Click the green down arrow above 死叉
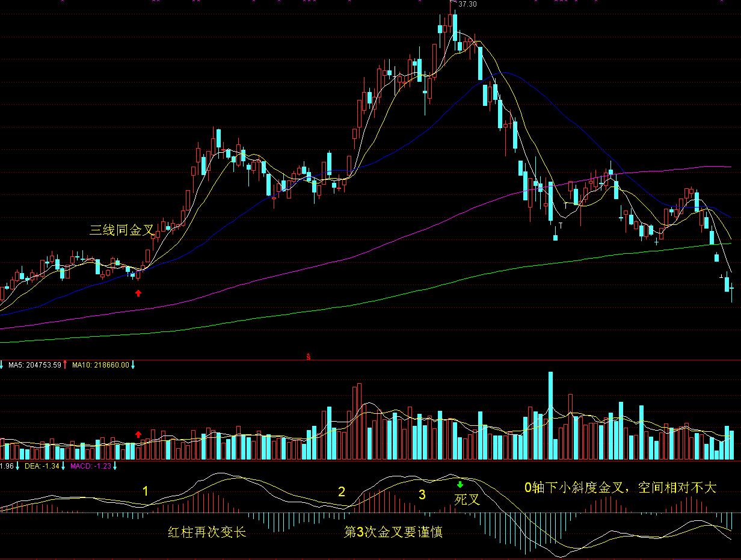The height and width of the screenshot is (560, 741). coord(460,485)
